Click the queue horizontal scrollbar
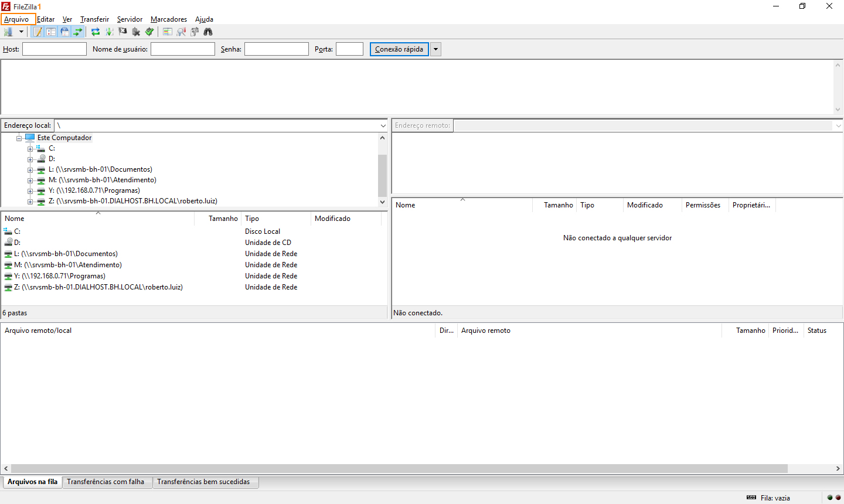Screen dimensions: 844x504 [399, 468]
